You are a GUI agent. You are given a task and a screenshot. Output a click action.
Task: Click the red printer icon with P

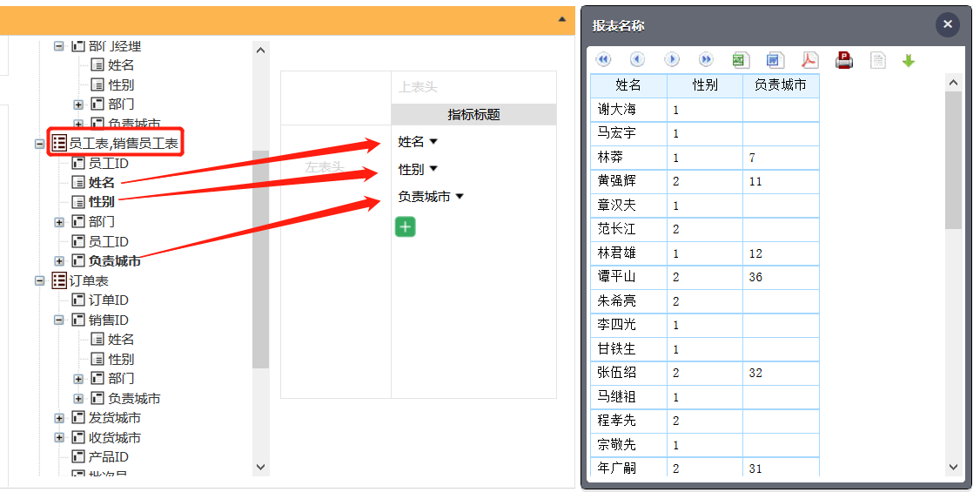click(x=844, y=60)
